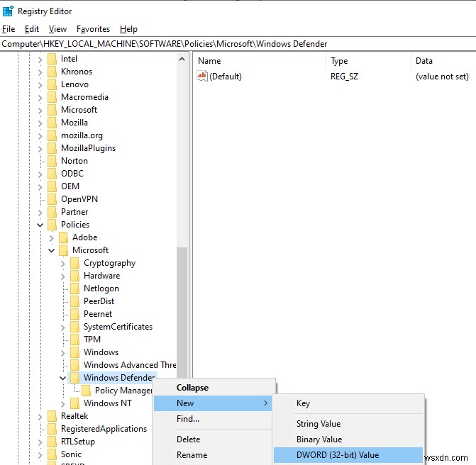Select the mozilla.org key
Viewport: 476px width, 465px height.
(82, 135)
